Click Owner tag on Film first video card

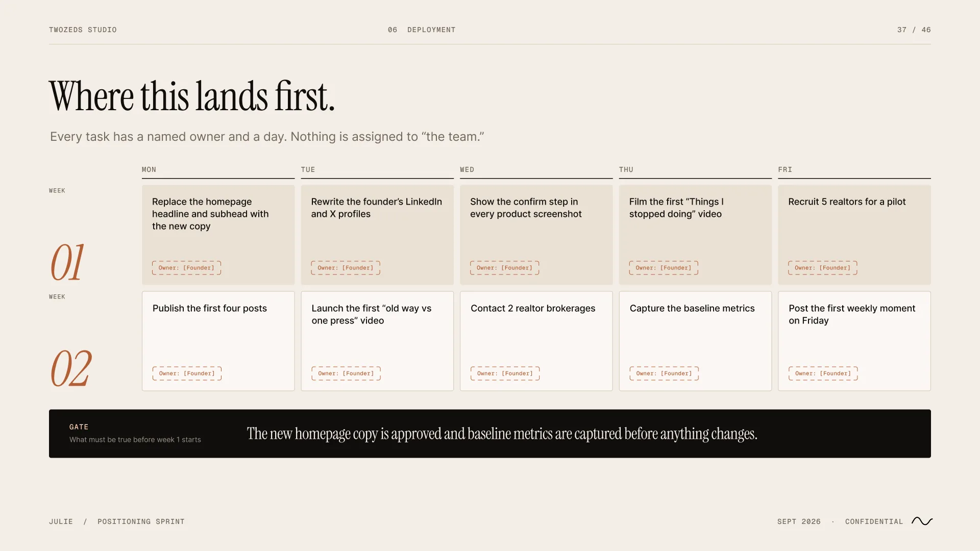pyautogui.click(x=664, y=268)
